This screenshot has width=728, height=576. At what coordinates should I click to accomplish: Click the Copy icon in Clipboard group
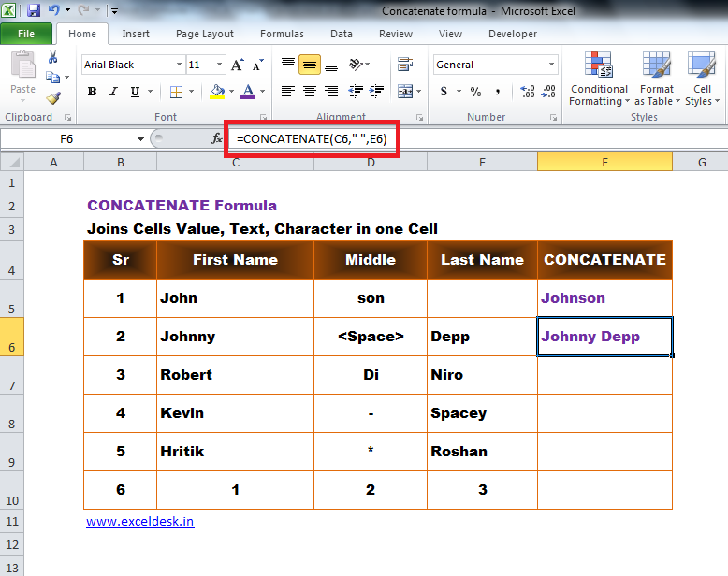click(x=53, y=77)
